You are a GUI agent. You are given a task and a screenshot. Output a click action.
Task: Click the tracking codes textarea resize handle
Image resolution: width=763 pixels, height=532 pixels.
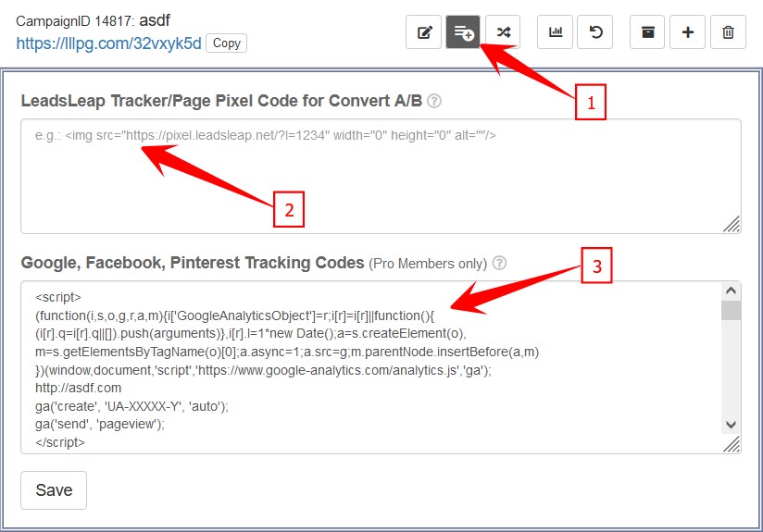click(732, 444)
